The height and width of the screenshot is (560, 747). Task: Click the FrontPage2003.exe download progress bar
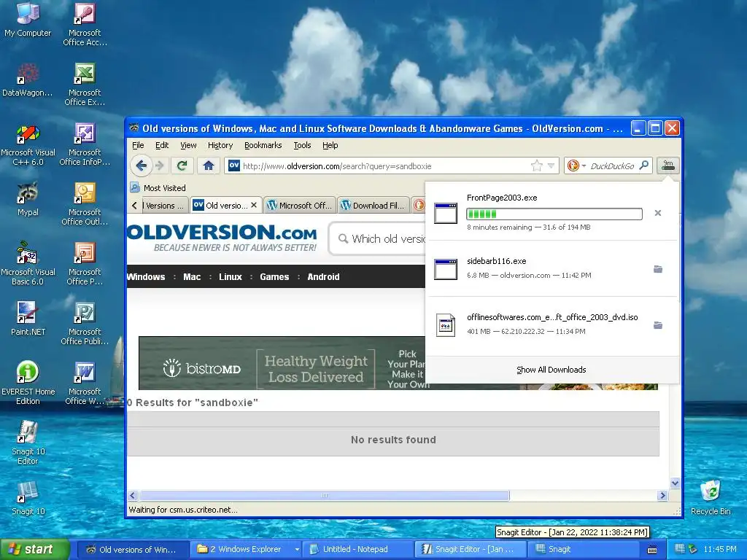coord(554,214)
